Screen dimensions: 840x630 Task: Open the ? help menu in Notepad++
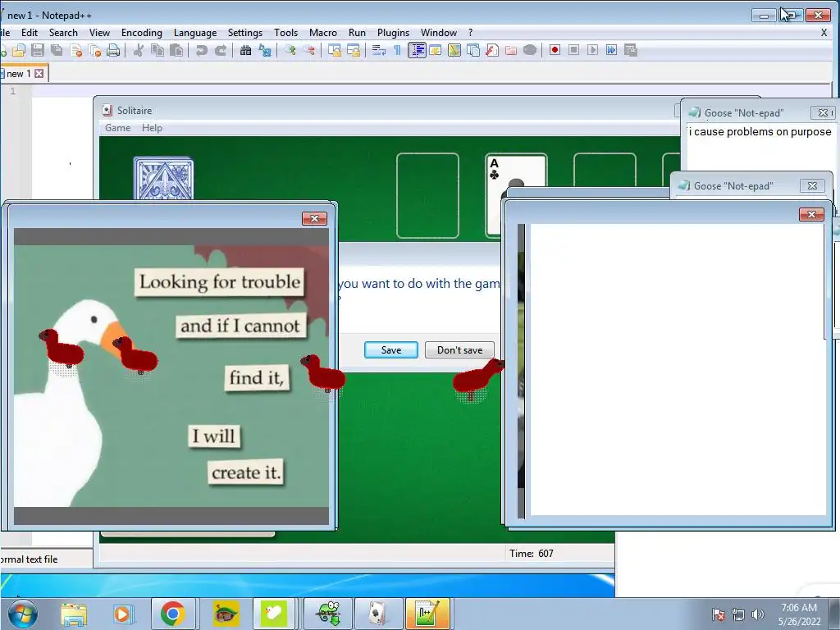click(470, 33)
